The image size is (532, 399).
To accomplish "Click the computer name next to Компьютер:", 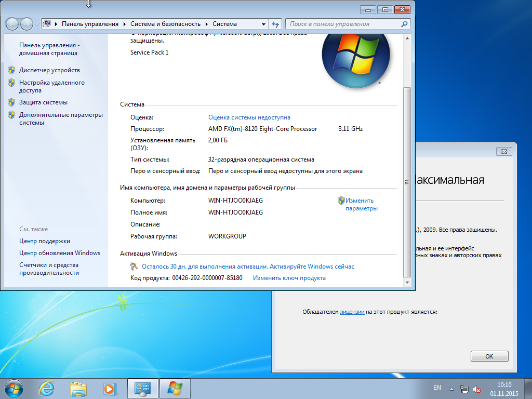I will click(x=235, y=201).
